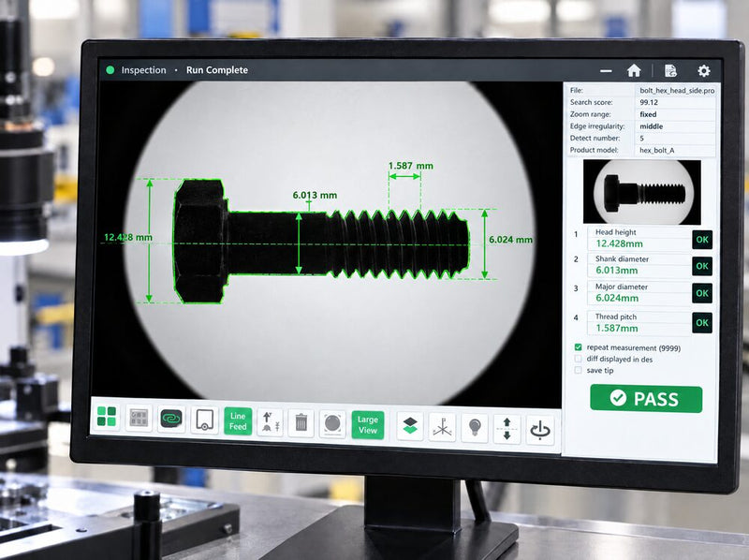Select the Shank diameter 6.013mm value
This screenshot has height=560, width=749.
click(616, 271)
